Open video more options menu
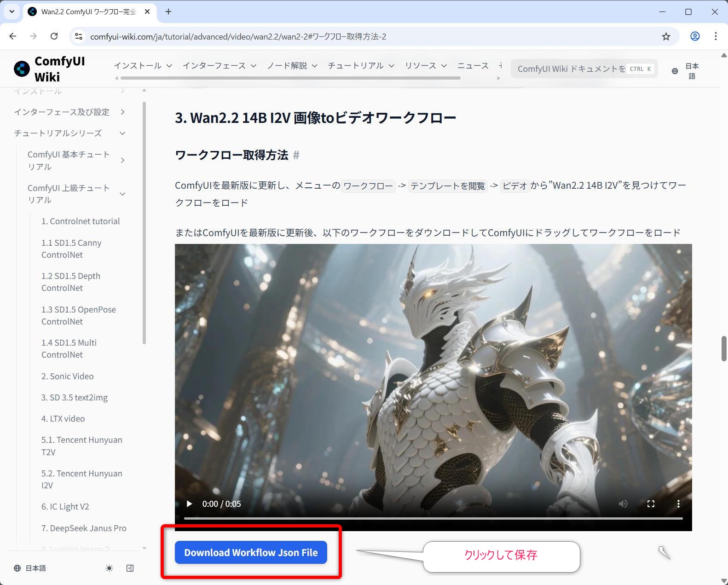The image size is (728, 585). coord(678,504)
